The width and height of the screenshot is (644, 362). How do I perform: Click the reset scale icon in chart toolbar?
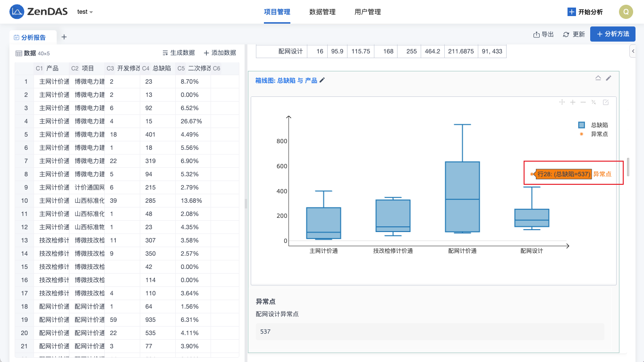(x=594, y=102)
